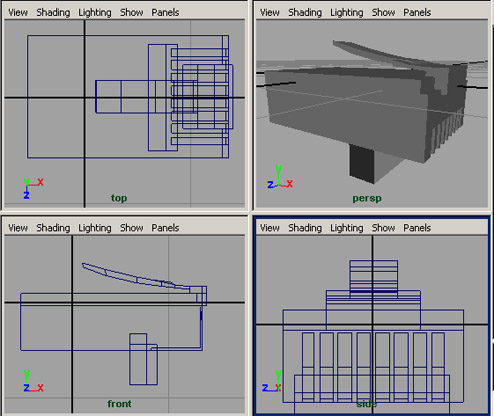The image size is (494, 416).
Task: Open Show menu in top viewport
Action: 132,13
